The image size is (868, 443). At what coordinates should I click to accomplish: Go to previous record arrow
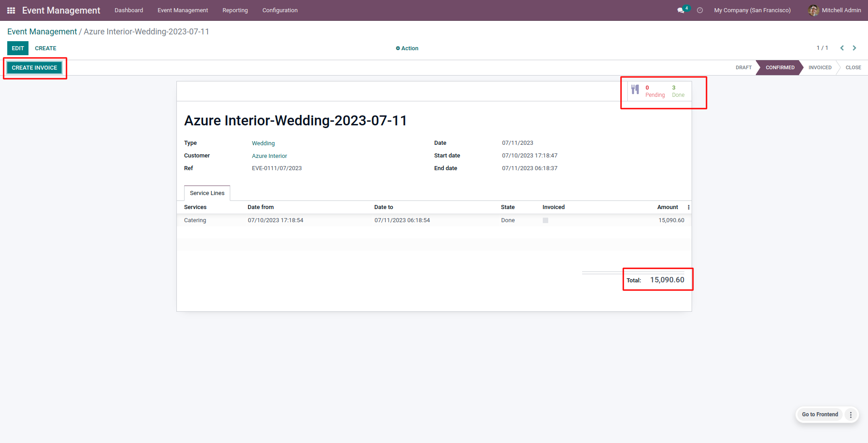point(842,48)
